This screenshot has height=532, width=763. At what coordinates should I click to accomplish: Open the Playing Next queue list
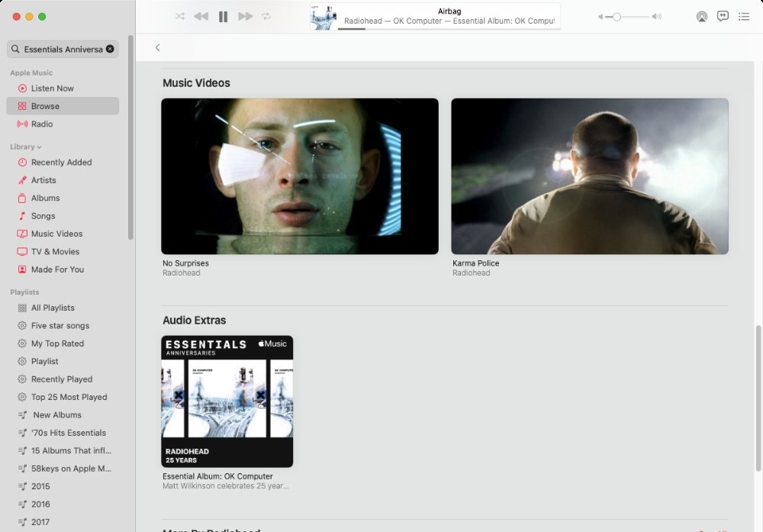coord(743,17)
